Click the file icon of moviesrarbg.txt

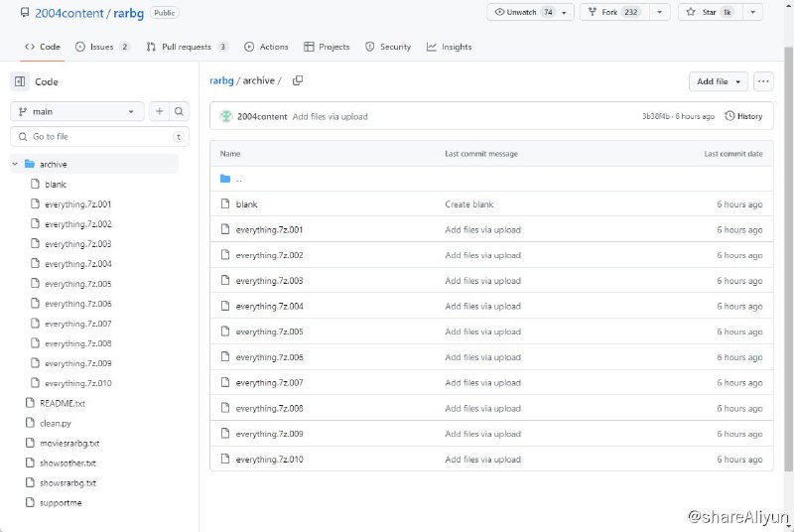click(30, 443)
